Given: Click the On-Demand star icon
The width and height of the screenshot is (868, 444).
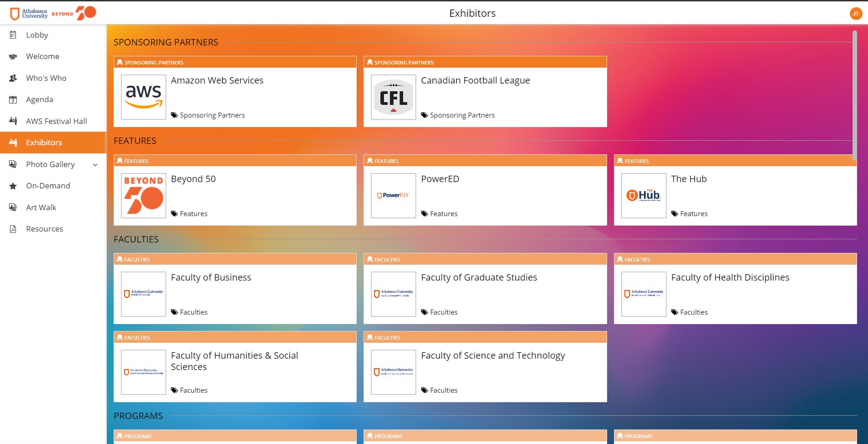Looking at the screenshot, I should 13,186.
